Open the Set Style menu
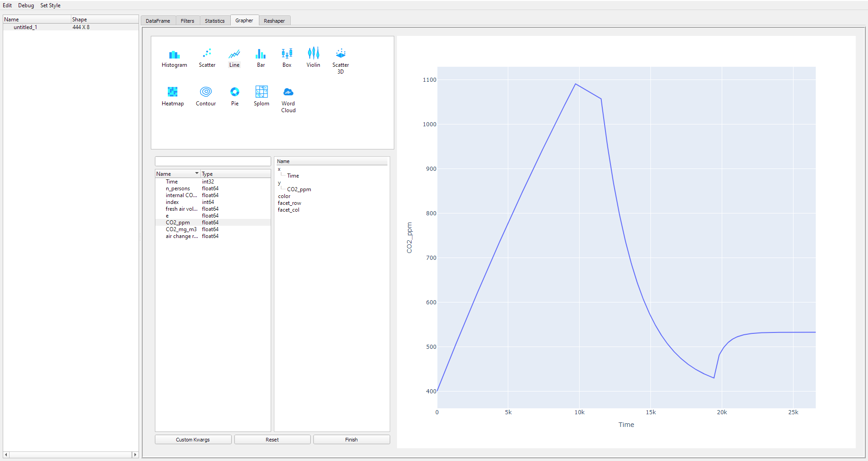The image size is (868, 461). 50,5
